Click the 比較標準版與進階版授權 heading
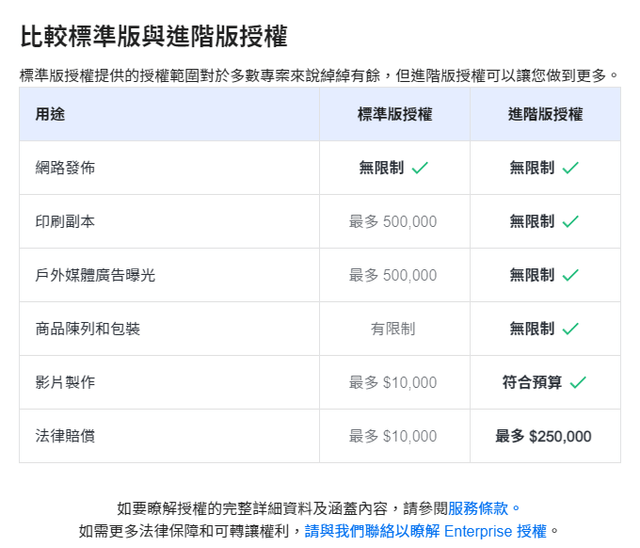 tap(154, 38)
